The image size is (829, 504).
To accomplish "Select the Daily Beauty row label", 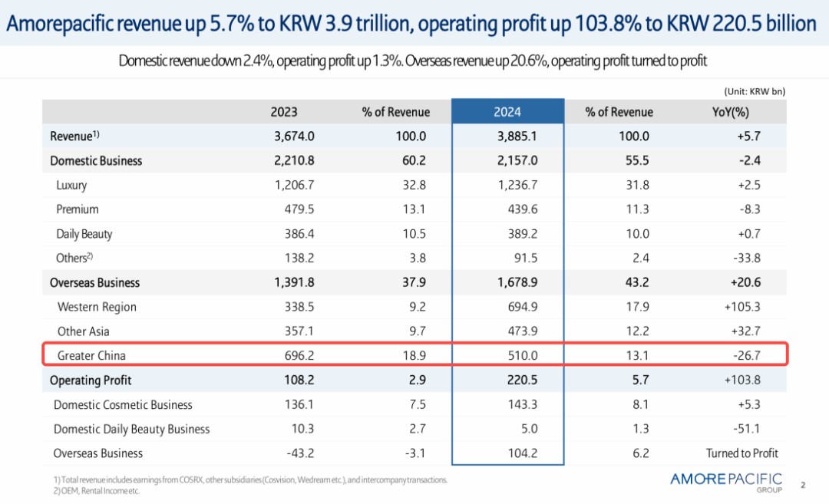I will (x=84, y=234).
